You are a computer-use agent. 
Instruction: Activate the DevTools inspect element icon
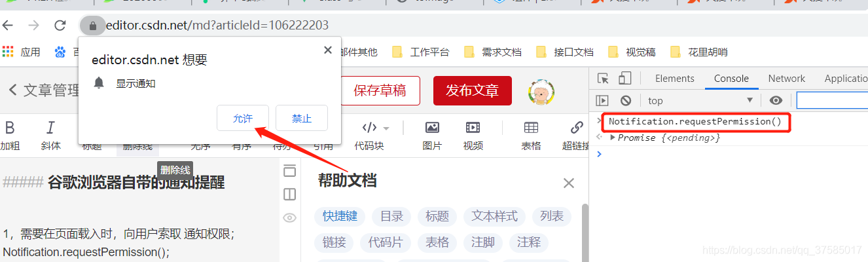point(603,79)
